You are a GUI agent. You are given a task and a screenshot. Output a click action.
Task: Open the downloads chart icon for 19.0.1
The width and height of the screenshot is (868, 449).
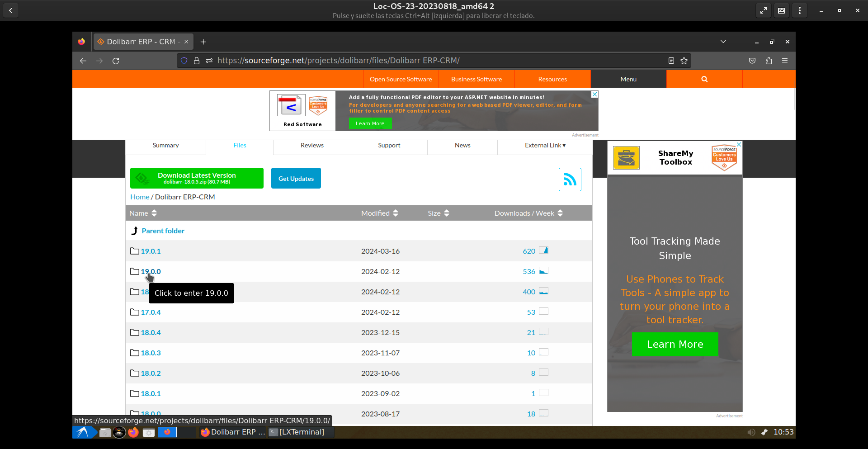[x=543, y=250]
